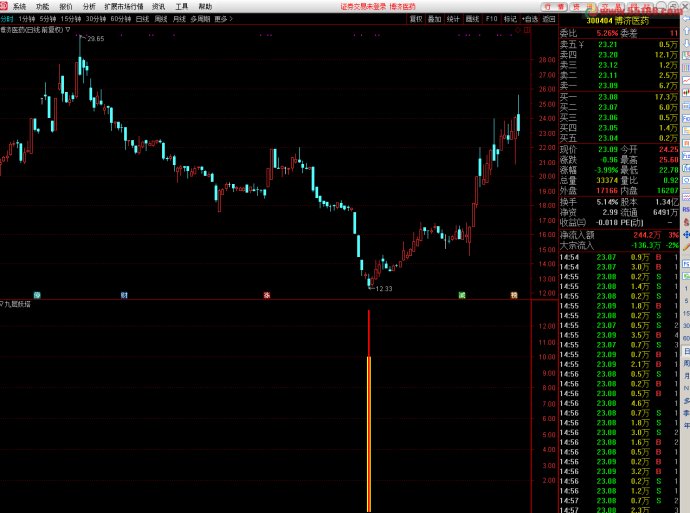Click the 叠加 overlay button
The width and height of the screenshot is (690, 513).
point(434,19)
